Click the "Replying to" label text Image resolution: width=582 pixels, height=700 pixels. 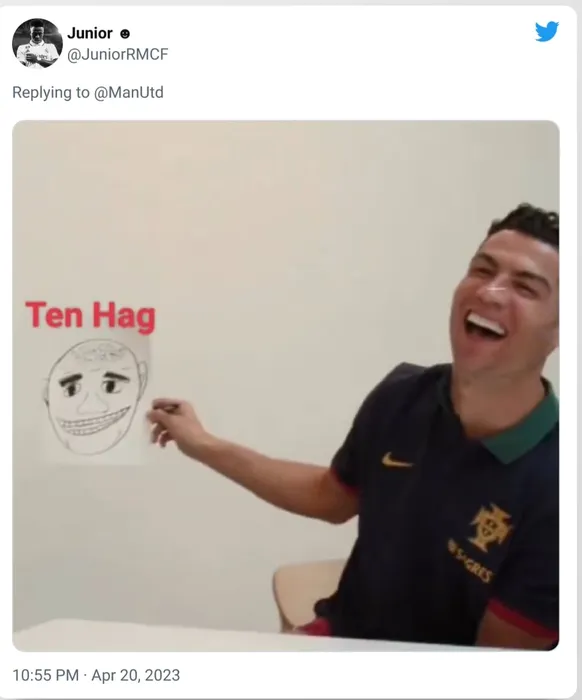(51, 92)
